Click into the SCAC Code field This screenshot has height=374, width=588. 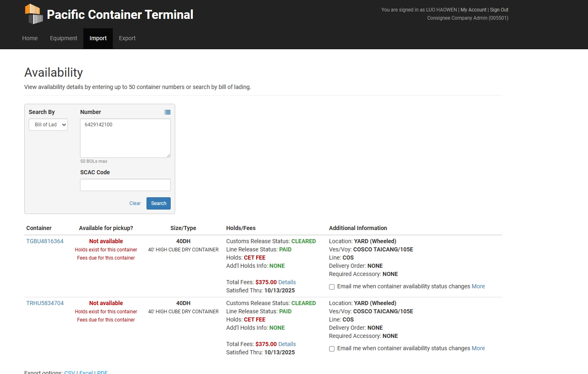(125, 185)
